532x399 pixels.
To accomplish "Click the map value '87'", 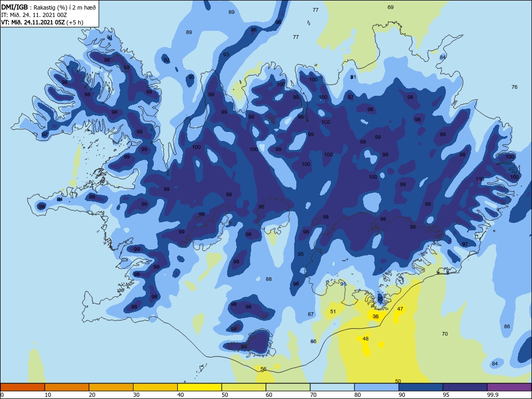I will (311, 314).
